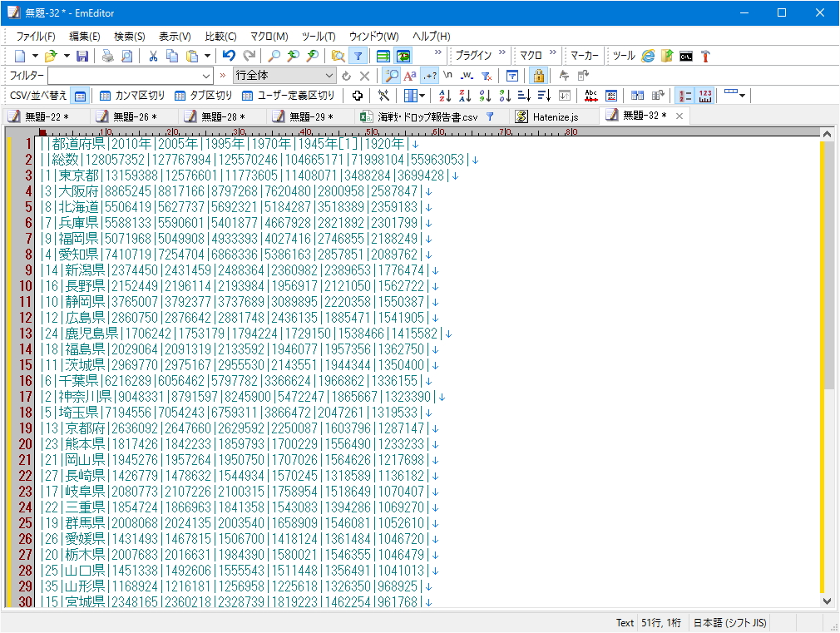This screenshot has height=633, width=840.
Task: Toggle whole word _w_ filter option
Action: click(x=467, y=76)
